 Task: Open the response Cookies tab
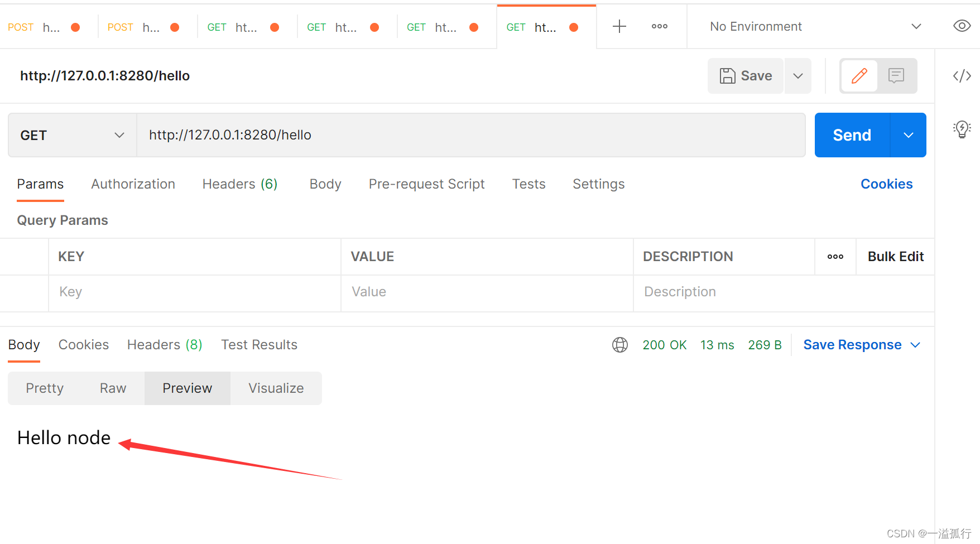[84, 345]
